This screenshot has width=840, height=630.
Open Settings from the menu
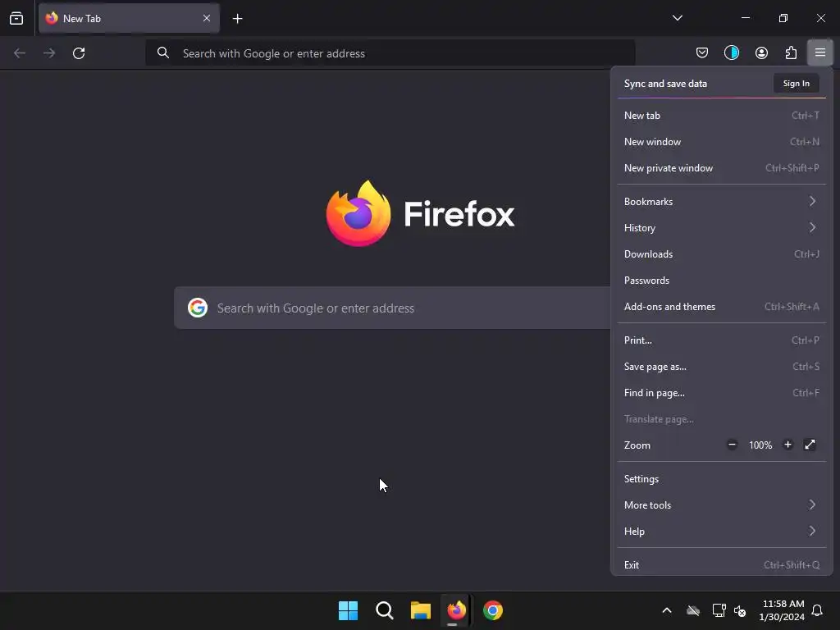click(x=722, y=479)
